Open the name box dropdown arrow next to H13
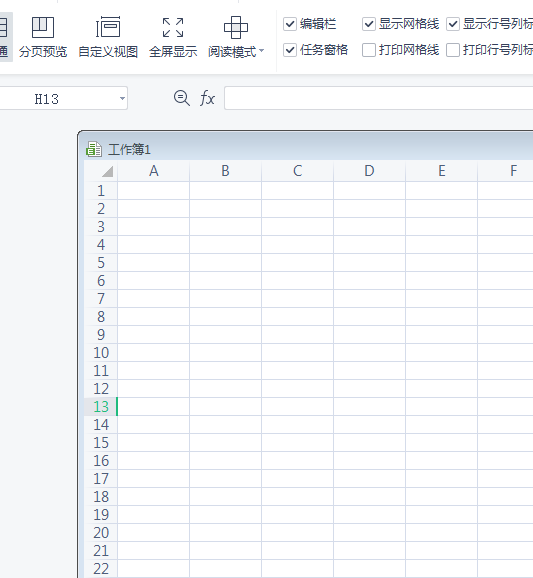The height and width of the screenshot is (578, 533). [x=122, y=98]
